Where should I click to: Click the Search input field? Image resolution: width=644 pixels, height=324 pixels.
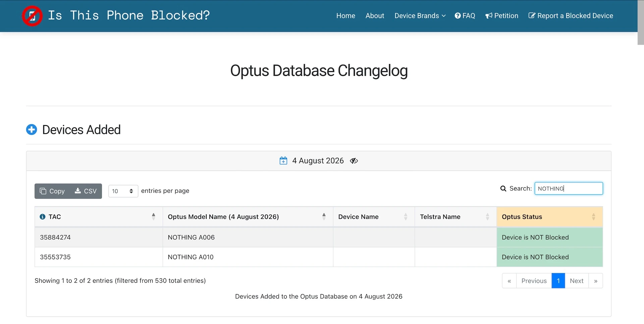tap(569, 189)
